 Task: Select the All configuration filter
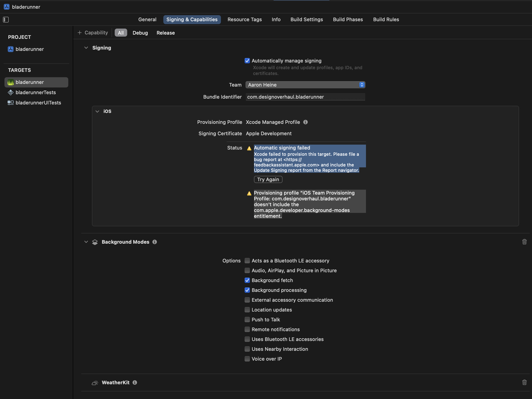[121, 33]
